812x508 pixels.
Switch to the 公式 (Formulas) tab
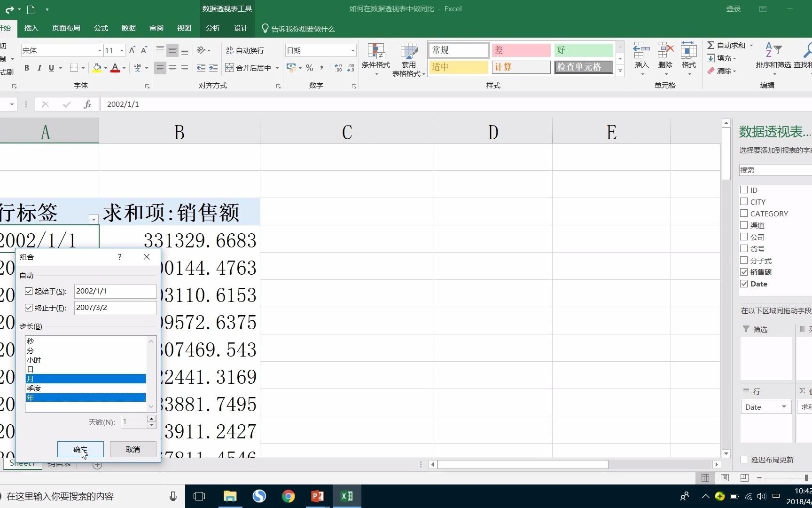[101, 28]
